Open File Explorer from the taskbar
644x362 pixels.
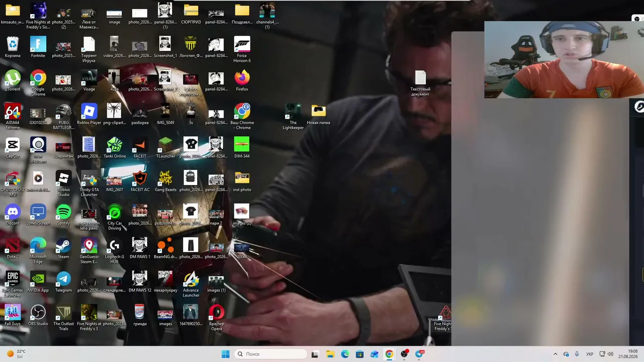point(330,354)
